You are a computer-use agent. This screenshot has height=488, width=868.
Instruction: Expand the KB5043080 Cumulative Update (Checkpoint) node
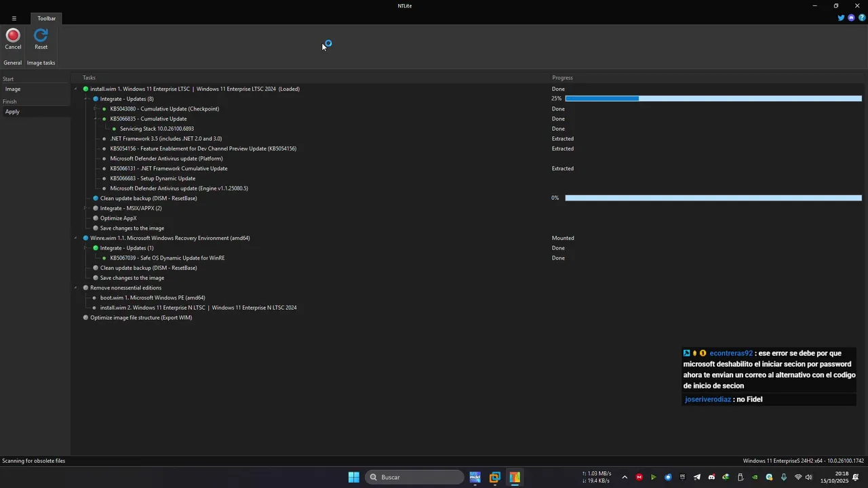(96, 108)
